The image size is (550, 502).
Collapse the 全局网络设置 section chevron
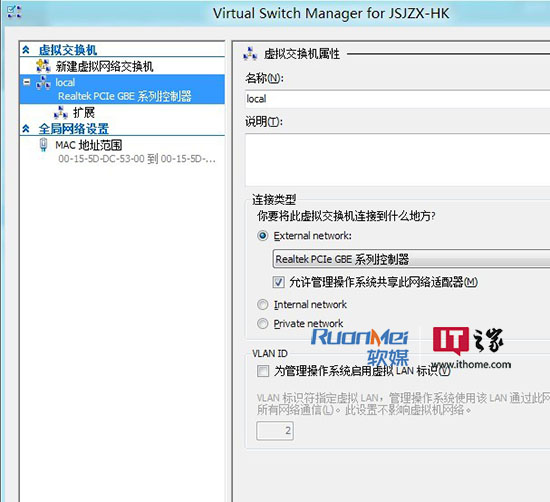point(26,129)
